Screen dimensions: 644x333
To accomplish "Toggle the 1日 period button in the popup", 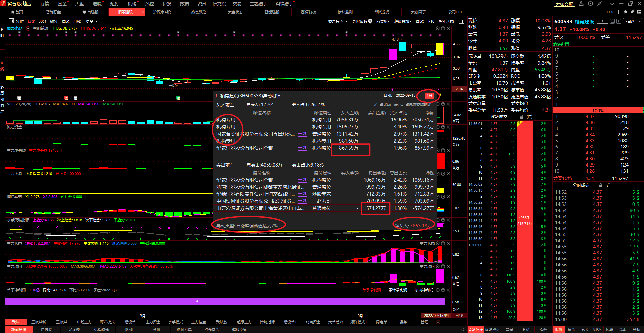I will (429, 96).
